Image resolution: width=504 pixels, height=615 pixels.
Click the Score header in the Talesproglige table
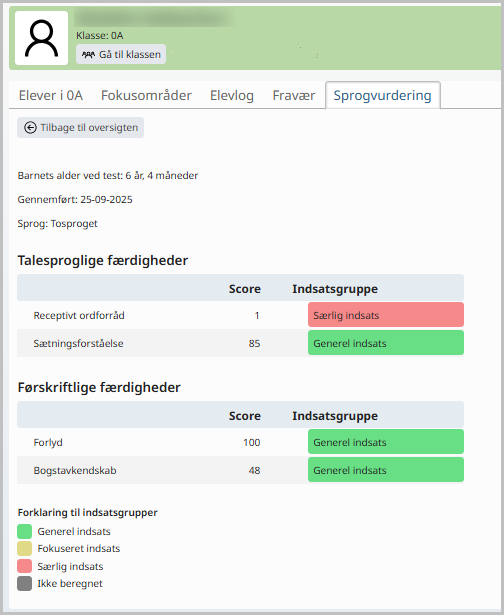pyautogui.click(x=245, y=289)
